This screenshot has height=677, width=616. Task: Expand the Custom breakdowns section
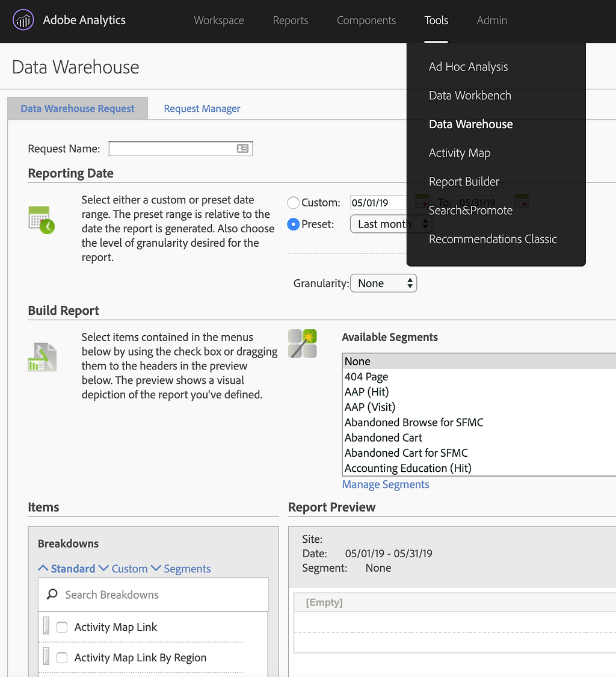tap(123, 569)
